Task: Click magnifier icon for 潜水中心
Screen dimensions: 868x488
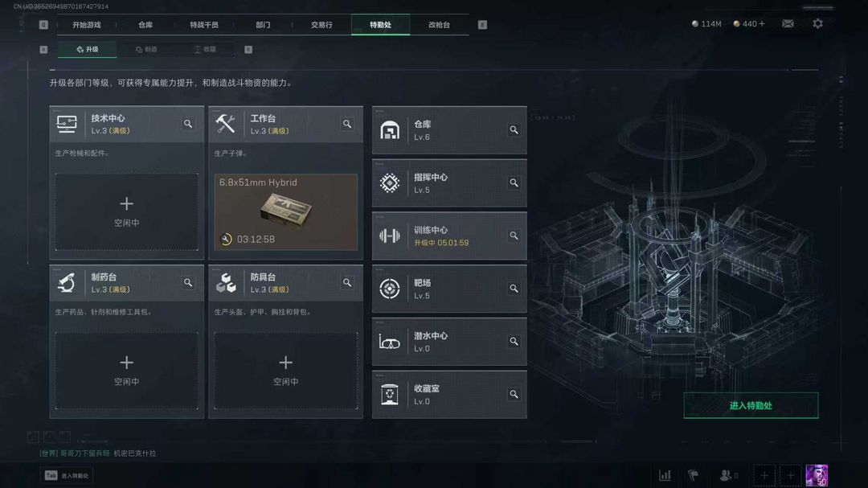Action: tap(514, 341)
